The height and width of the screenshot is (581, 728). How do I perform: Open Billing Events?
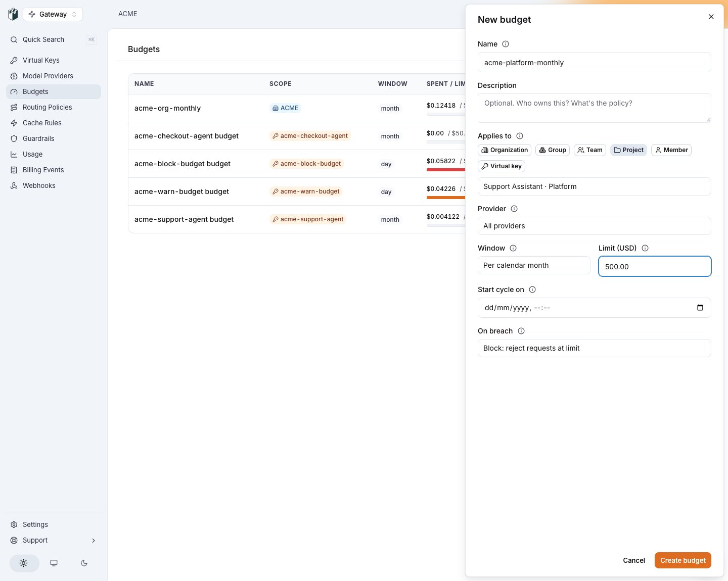(54, 170)
